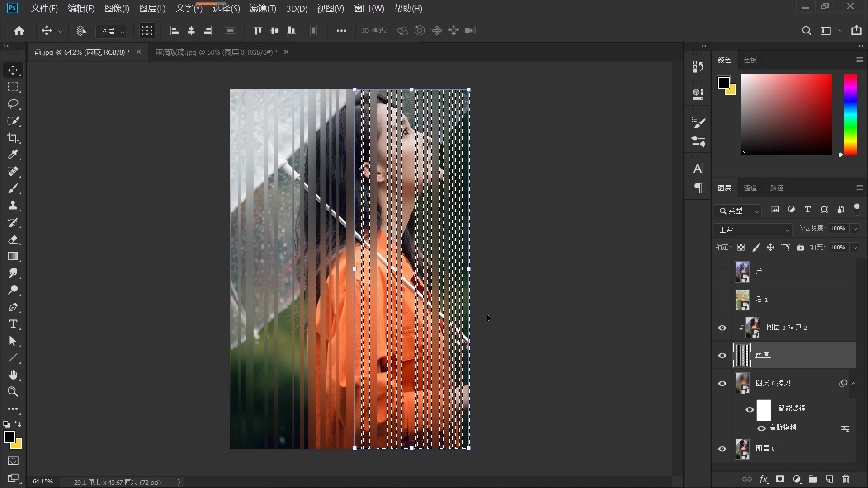Toggle show transform controls
This screenshot has width=868, height=488.
click(x=147, y=30)
